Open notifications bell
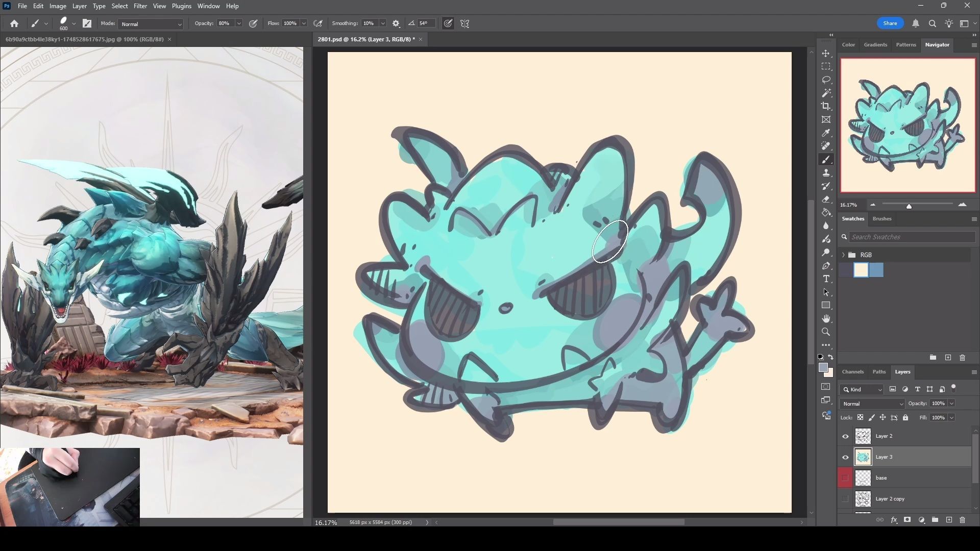 click(916, 23)
